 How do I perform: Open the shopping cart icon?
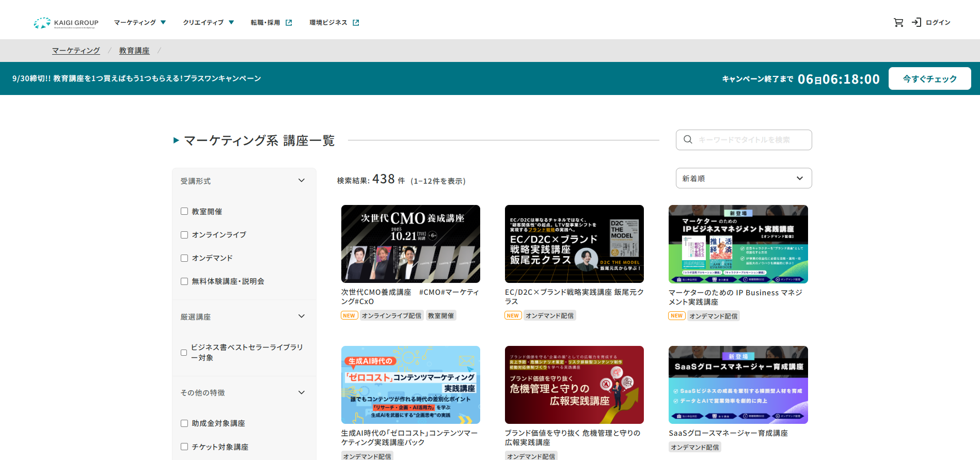[x=898, y=23]
